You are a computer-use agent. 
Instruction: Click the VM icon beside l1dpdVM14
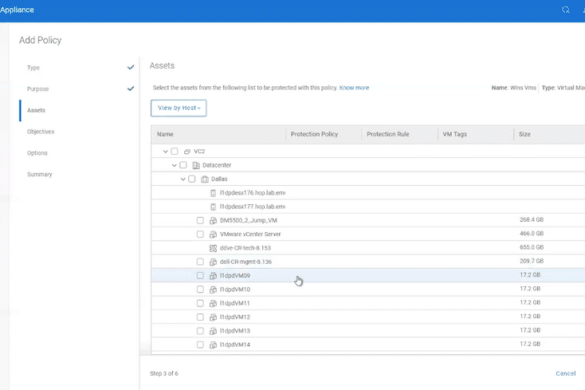click(213, 345)
